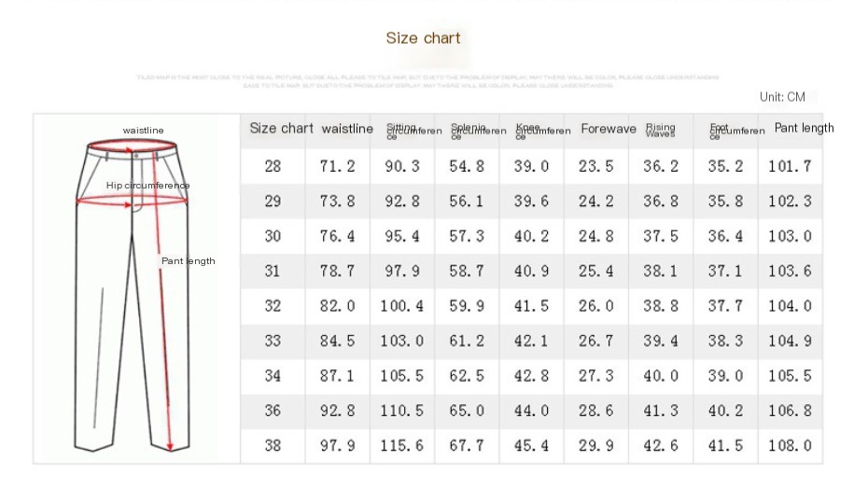Viewport: 868px width, 488px height.
Task: Click the forewave value 24.8
Action: pos(595,236)
